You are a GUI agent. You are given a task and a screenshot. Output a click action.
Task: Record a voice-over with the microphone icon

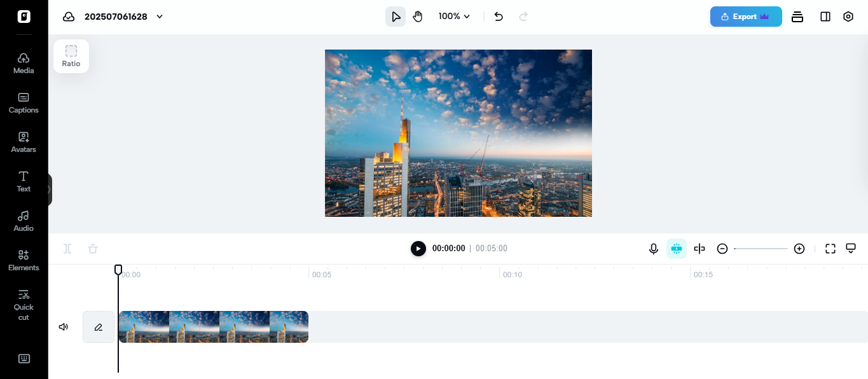[654, 249]
